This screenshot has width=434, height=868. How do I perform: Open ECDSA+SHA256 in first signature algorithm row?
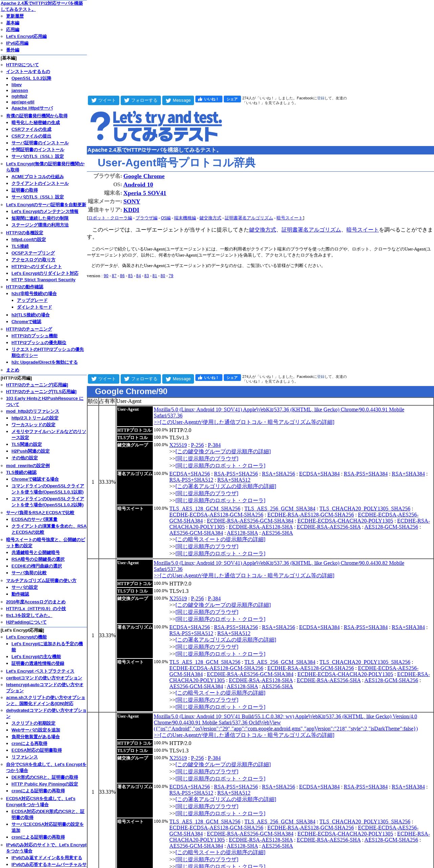coord(190,474)
